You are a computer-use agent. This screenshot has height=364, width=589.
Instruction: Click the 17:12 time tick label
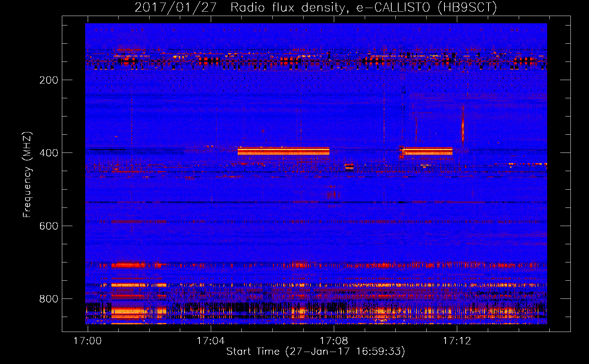point(457,341)
